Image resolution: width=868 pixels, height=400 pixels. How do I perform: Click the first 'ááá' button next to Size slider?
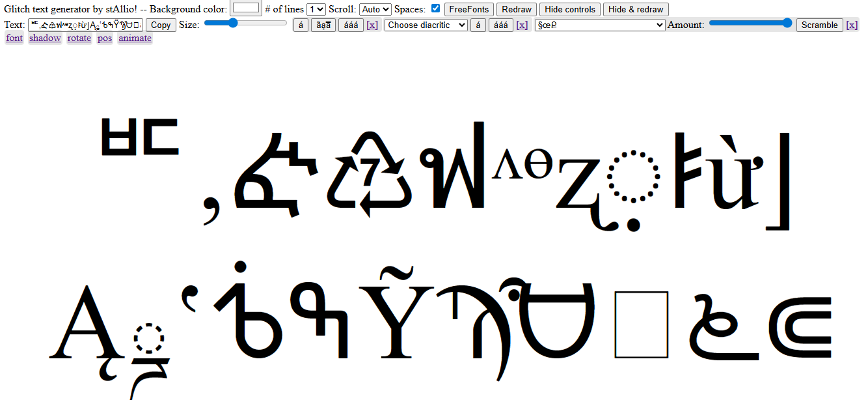pos(351,25)
